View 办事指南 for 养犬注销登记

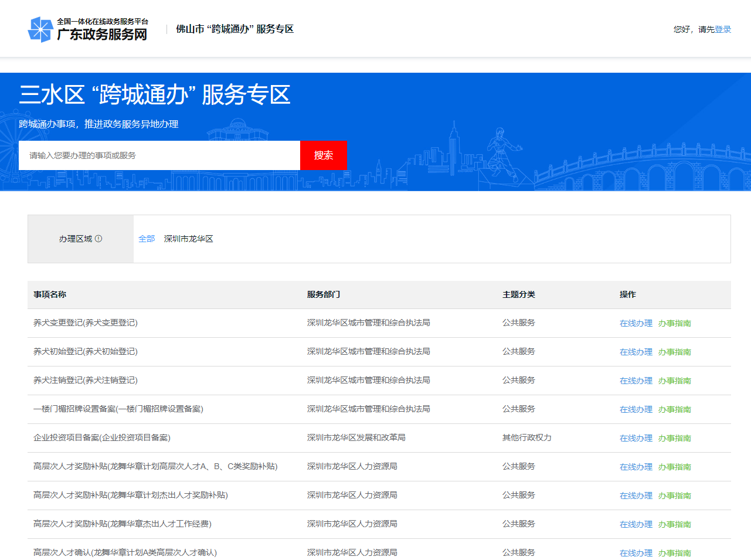(674, 381)
